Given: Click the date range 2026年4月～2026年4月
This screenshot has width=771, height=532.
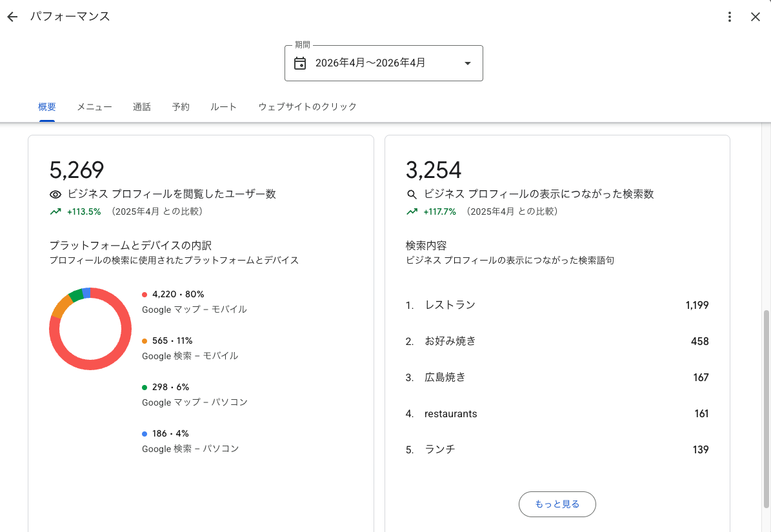Looking at the screenshot, I should pyautogui.click(x=370, y=63).
